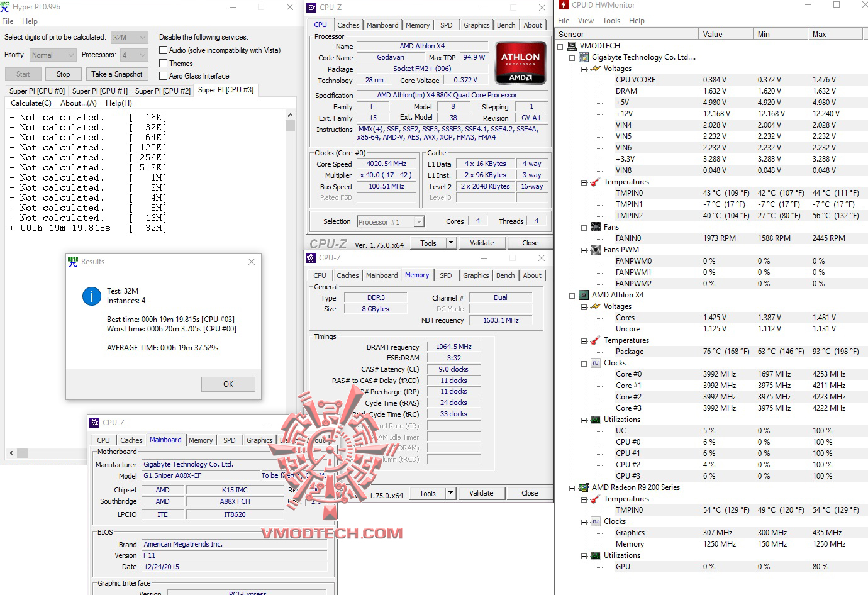This screenshot has width=868, height=595.
Task: Switch to Caches tab in top CPU-Z window
Action: pyautogui.click(x=348, y=25)
